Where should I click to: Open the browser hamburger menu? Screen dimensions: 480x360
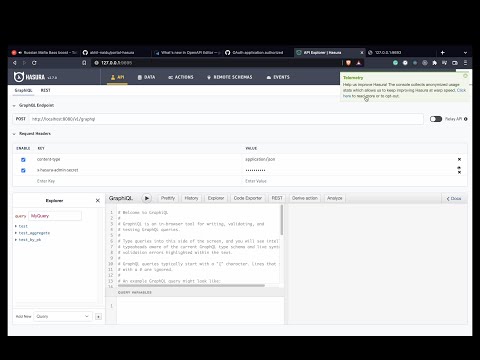click(465, 63)
